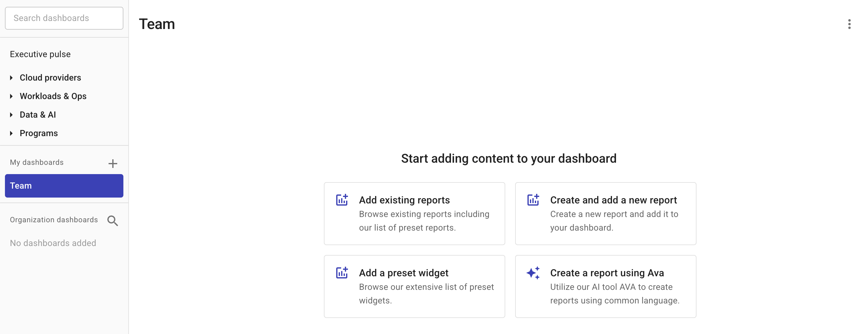Screen dimensions: 868x334
Task: Click the Create and add a new report icon
Action: coord(533,200)
